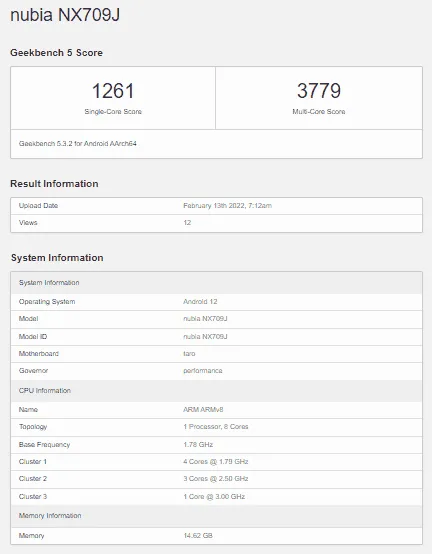Image resolution: width=432 pixels, height=554 pixels.
Task: Select the multi-core score 3779
Action: [x=319, y=91]
